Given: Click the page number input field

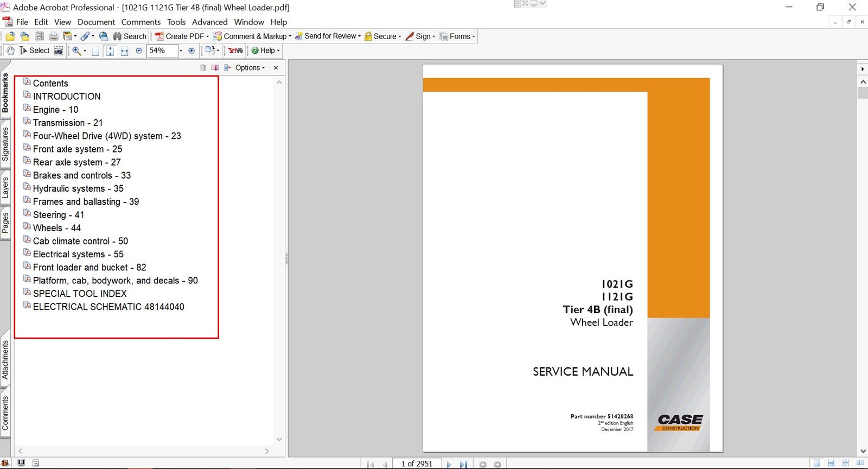Looking at the screenshot, I should 417,464.
